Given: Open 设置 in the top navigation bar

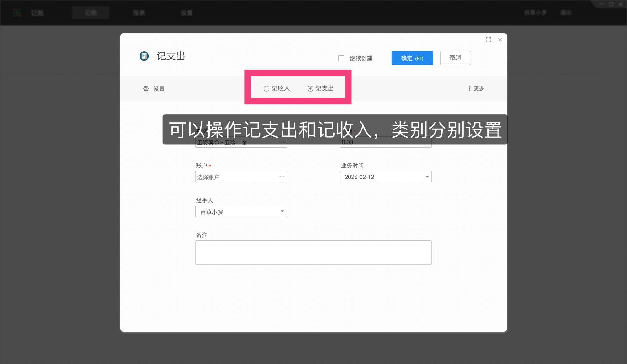Looking at the screenshot, I should point(186,13).
